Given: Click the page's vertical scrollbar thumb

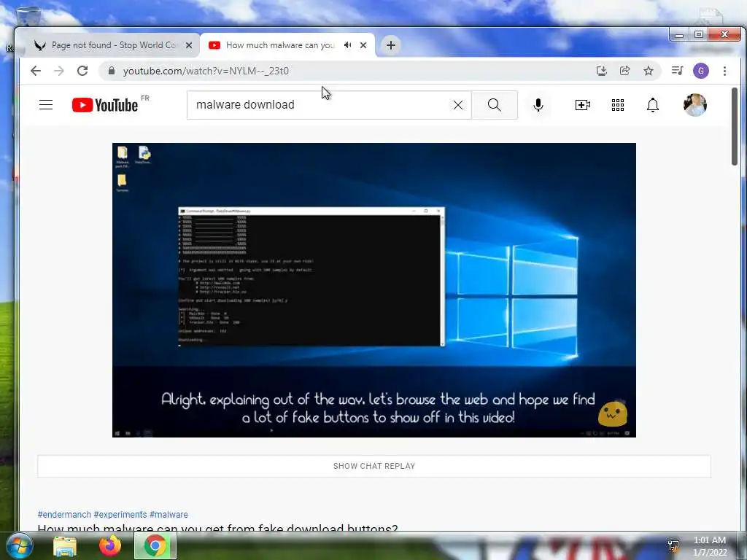Looking at the screenshot, I should [x=735, y=127].
